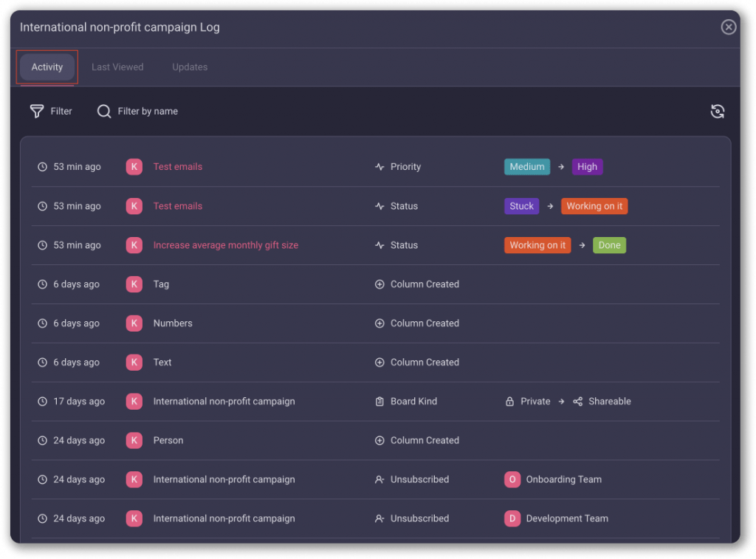This screenshot has width=756, height=559.
Task: Open the first Test emails item link
Action: [178, 167]
